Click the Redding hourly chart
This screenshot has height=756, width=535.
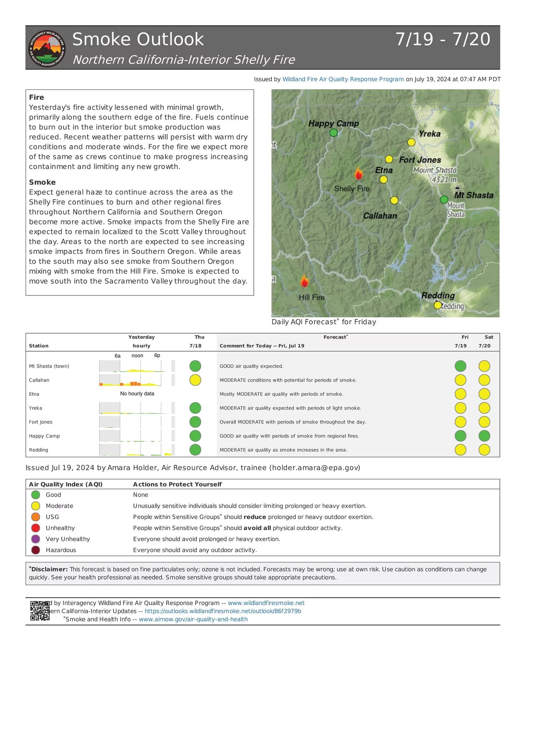pos(137,450)
